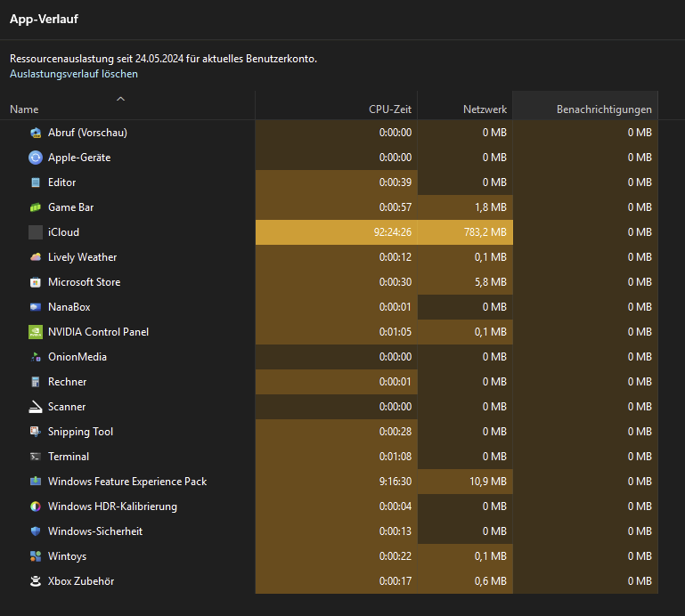Click the green NVIDIA Control Panel icon
685x616 pixels.
click(36, 332)
